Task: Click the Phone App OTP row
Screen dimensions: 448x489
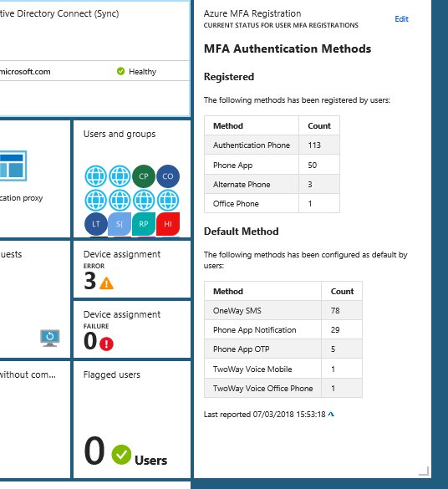Action: click(x=283, y=349)
